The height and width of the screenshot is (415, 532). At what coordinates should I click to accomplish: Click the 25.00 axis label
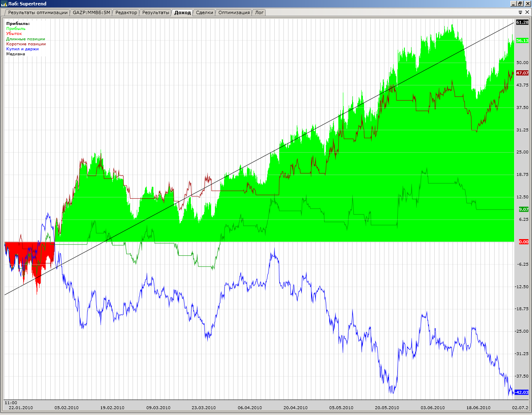pyautogui.click(x=522, y=152)
